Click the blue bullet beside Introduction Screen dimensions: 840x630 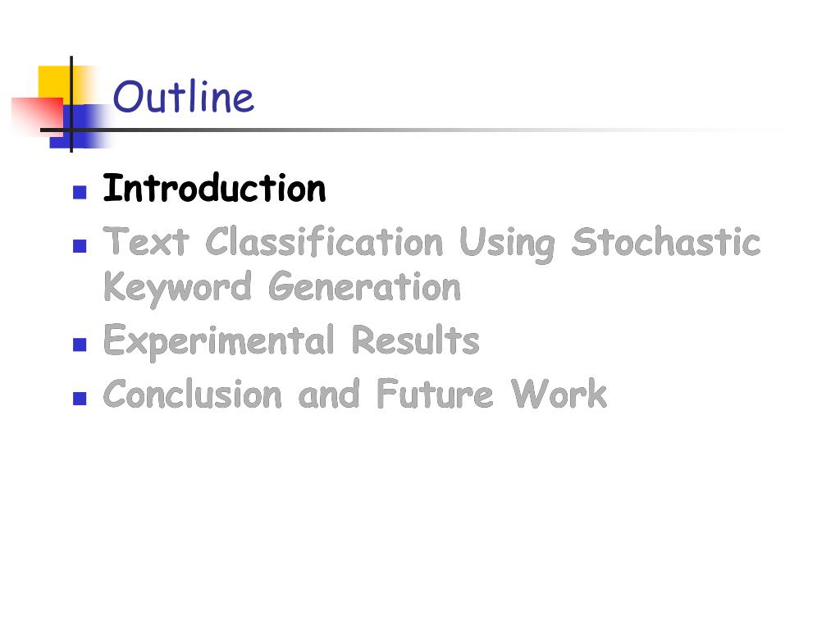[x=80, y=192]
